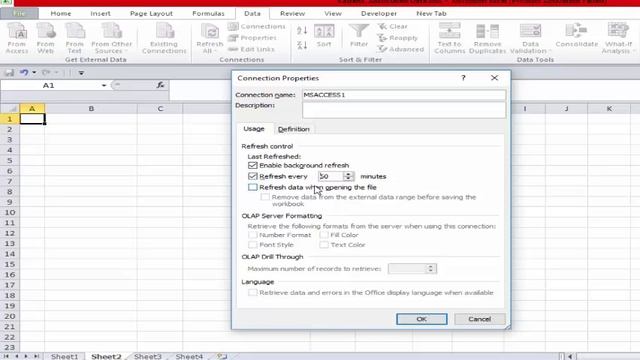Select column C header
Image resolution: width=640 pixels, height=360 pixels.
click(160, 109)
